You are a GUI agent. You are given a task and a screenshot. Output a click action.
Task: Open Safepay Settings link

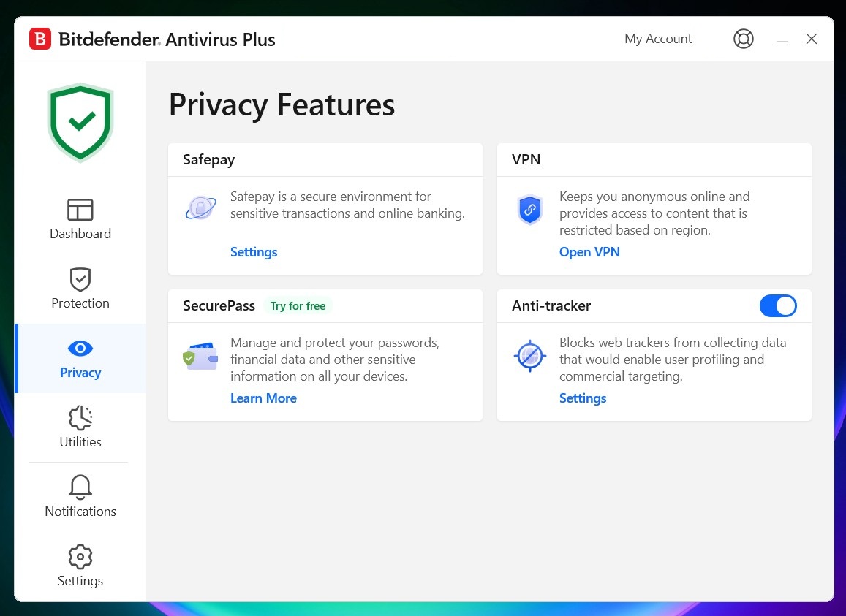[x=254, y=252]
